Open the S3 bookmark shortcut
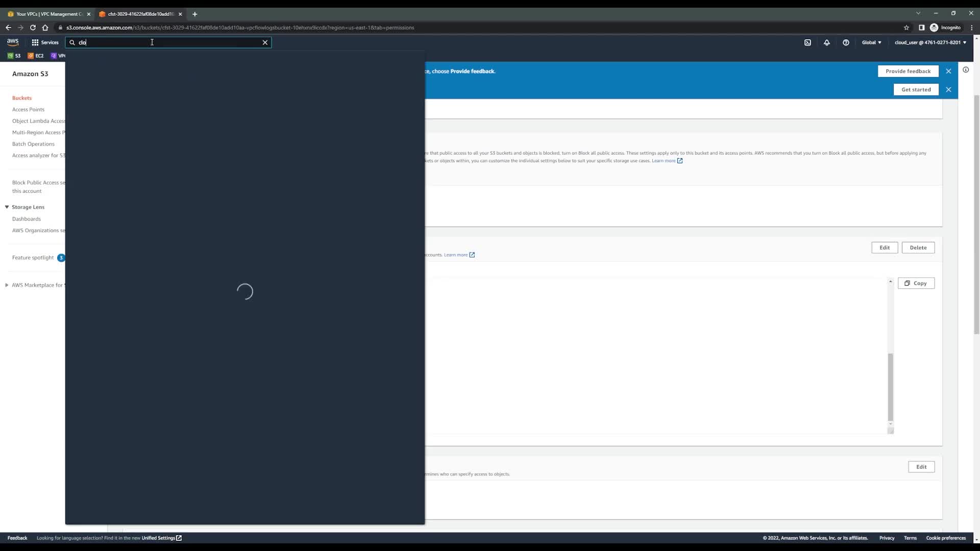Screen dimensions: 980x551 [x=14, y=56]
